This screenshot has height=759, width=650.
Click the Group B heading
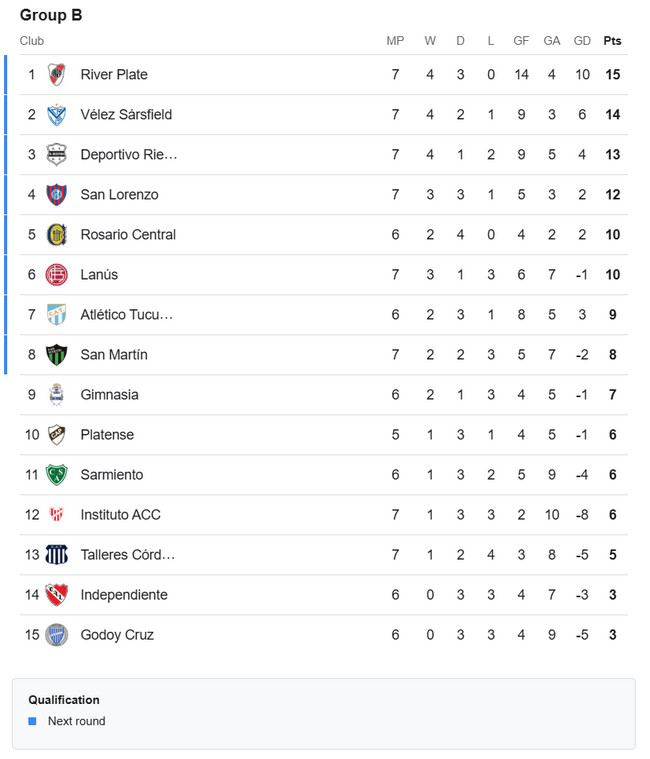tap(51, 15)
